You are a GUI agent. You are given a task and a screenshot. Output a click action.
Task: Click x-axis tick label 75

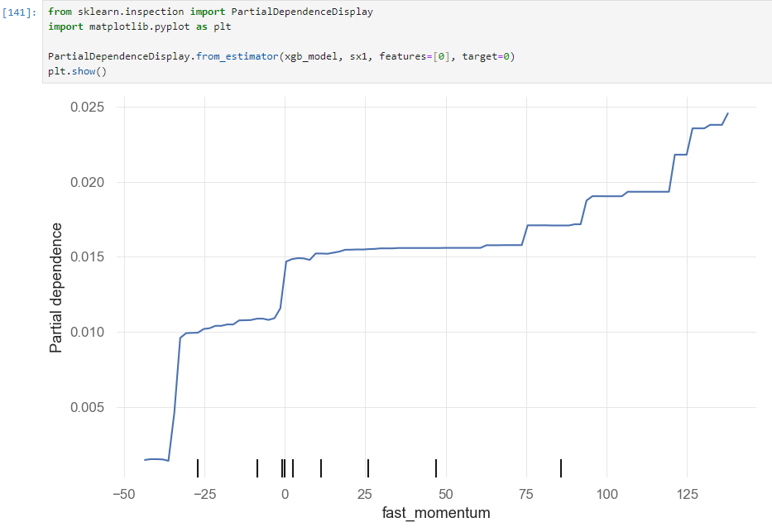(x=525, y=494)
